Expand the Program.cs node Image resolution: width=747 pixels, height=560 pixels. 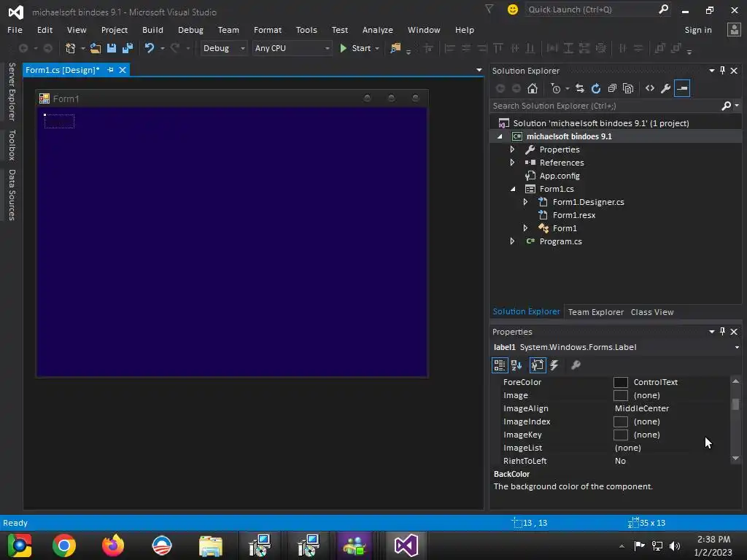(x=513, y=241)
